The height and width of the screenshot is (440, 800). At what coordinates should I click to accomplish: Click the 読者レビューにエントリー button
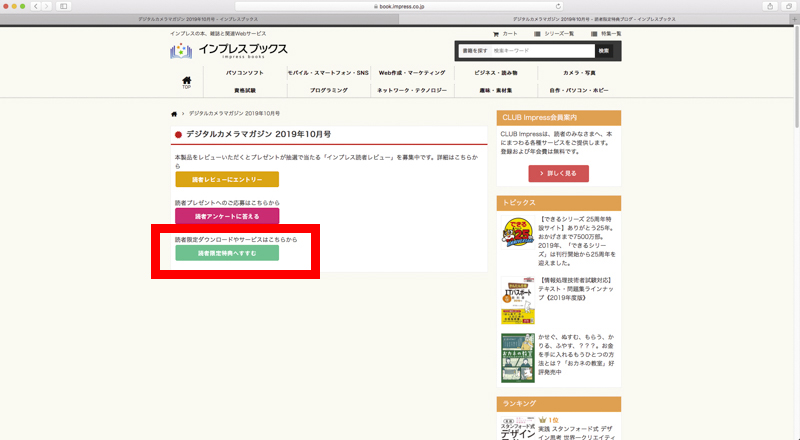click(227, 180)
